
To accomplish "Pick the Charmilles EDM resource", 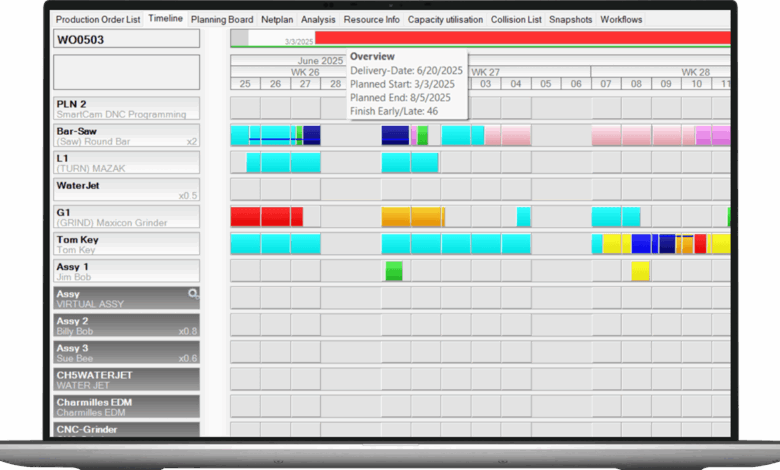I will click(126, 406).
